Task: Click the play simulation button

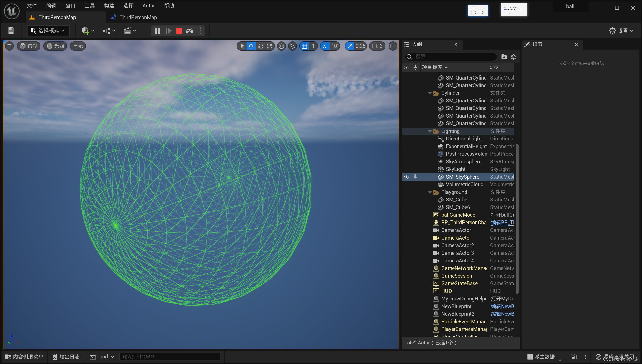Action: [168, 30]
